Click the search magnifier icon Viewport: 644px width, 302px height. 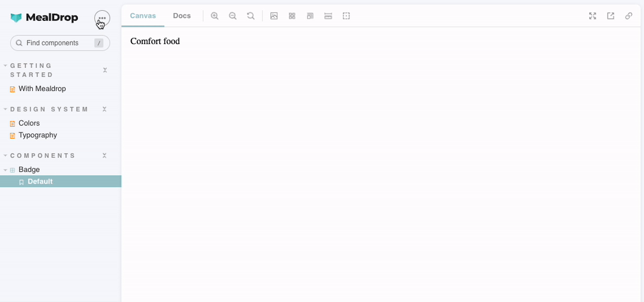click(x=19, y=43)
